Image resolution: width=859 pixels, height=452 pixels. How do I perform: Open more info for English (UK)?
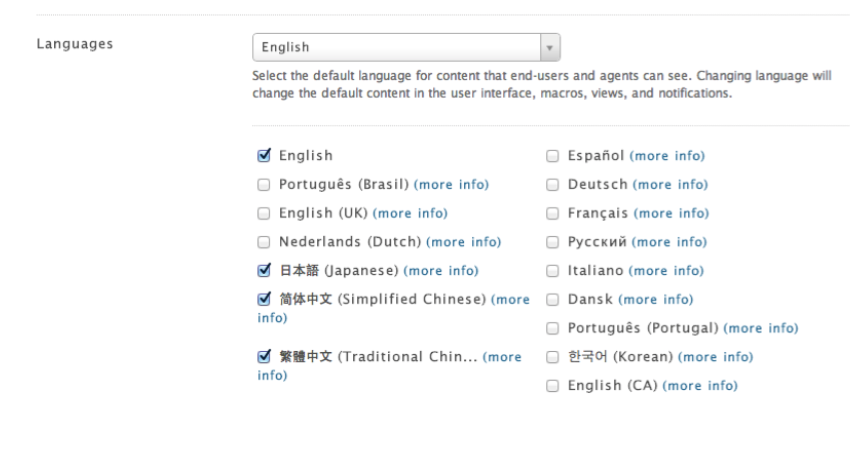tap(410, 213)
